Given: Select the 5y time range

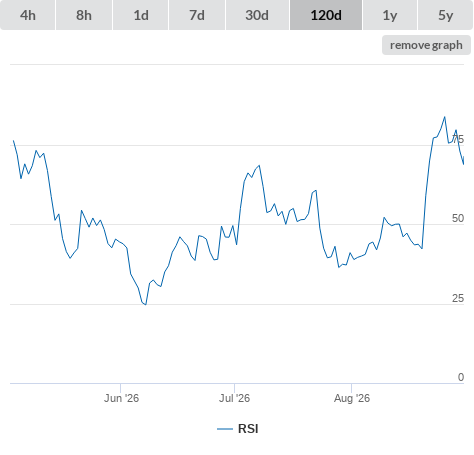Looking at the screenshot, I should pyautogui.click(x=445, y=15).
